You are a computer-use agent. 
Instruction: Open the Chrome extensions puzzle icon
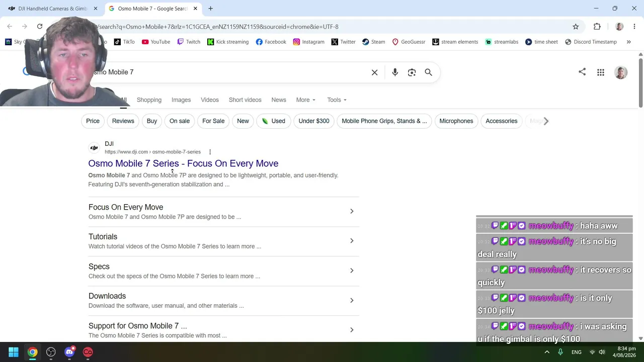(x=597, y=27)
